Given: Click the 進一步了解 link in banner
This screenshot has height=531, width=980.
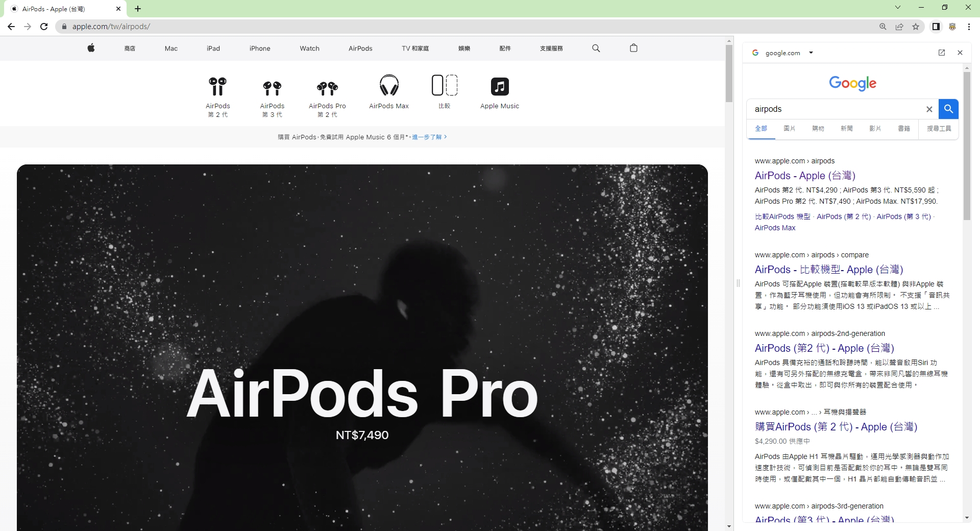Looking at the screenshot, I should (x=429, y=137).
